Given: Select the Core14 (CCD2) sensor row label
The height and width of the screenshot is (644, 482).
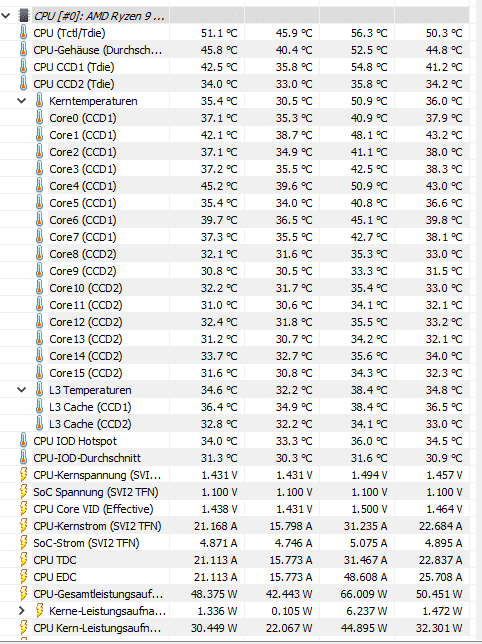Looking at the screenshot, I should tap(86, 356).
